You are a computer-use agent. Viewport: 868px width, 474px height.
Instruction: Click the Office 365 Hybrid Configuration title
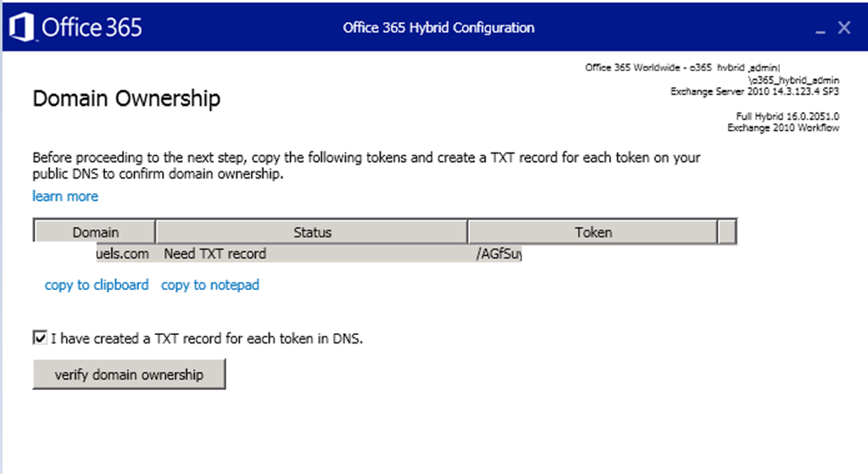pos(438,28)
